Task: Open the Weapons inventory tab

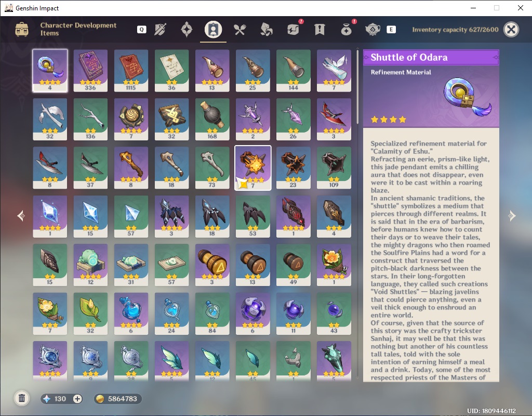Action: [160, 30]
